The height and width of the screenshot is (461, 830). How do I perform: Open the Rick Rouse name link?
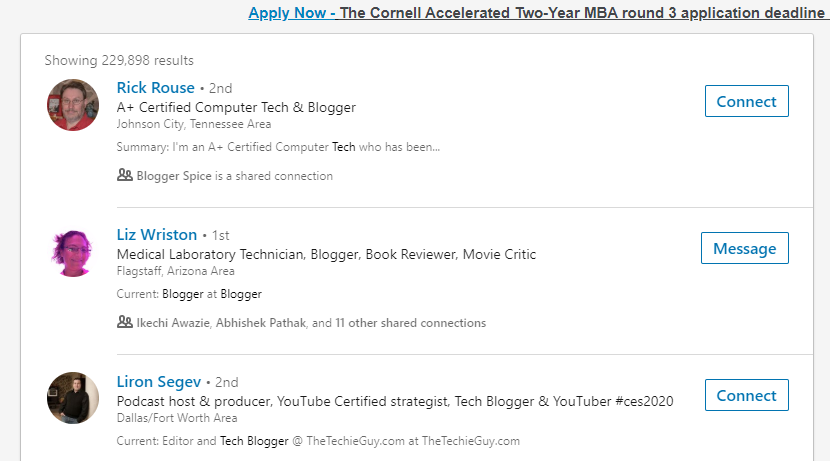156,87
